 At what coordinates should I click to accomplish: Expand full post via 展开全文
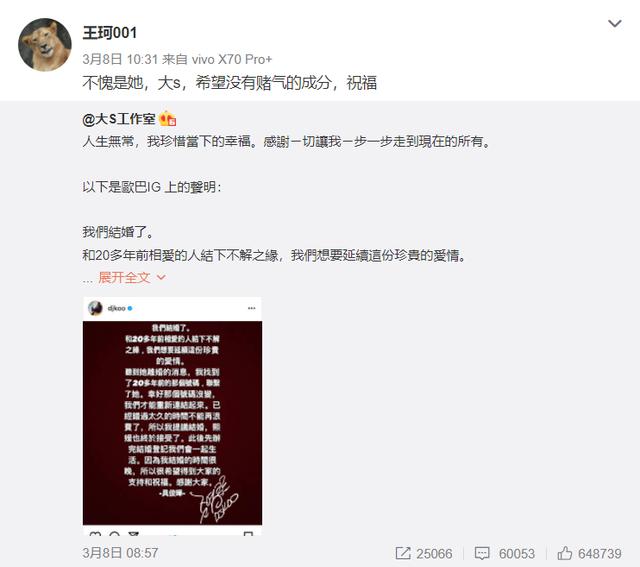pos(124,278)
